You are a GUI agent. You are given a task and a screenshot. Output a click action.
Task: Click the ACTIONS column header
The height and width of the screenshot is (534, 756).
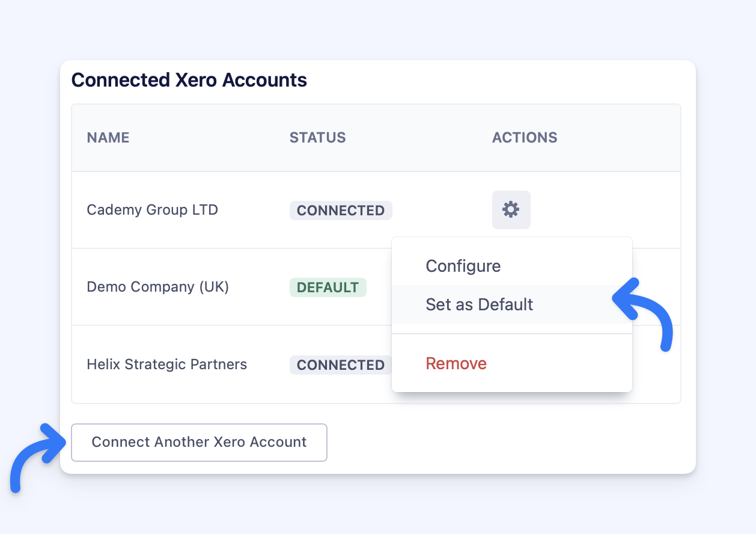click(x=524, y=138)
